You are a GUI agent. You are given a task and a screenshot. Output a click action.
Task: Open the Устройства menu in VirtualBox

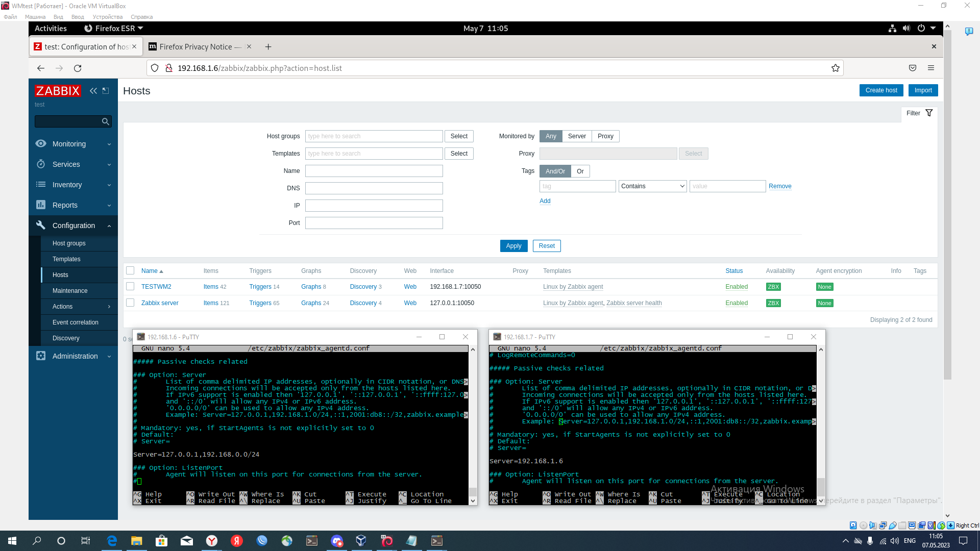107,16
